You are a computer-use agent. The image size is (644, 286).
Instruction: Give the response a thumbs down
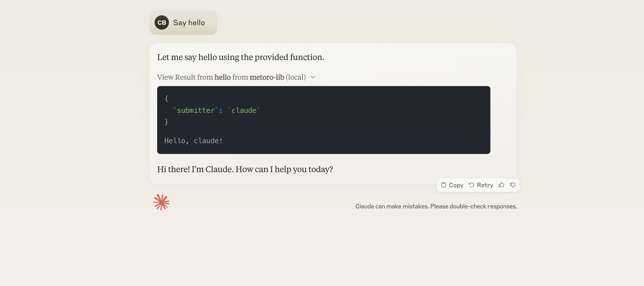[x=513, y=185]
